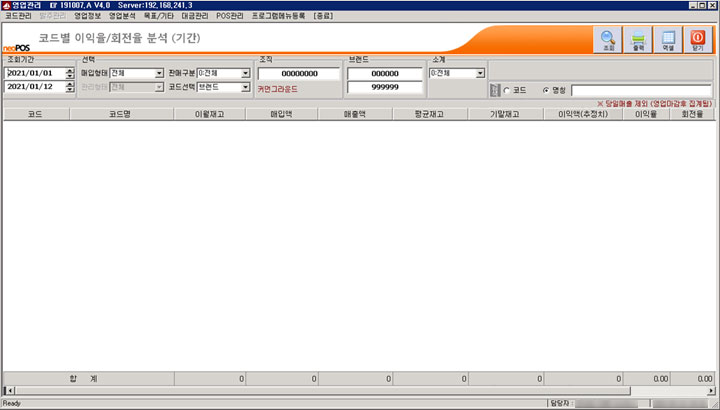Click the 조회 magnifier search button
Viewport: 720px width, 410px height.
608,40
